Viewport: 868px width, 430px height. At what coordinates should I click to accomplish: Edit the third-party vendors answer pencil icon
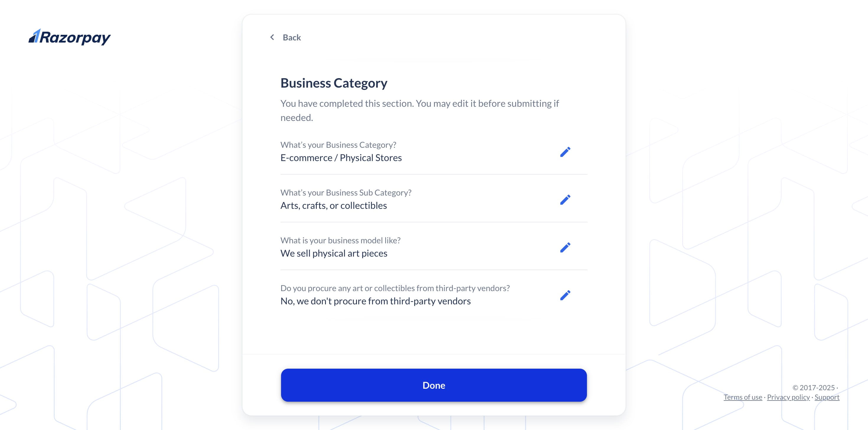[565, 295]
